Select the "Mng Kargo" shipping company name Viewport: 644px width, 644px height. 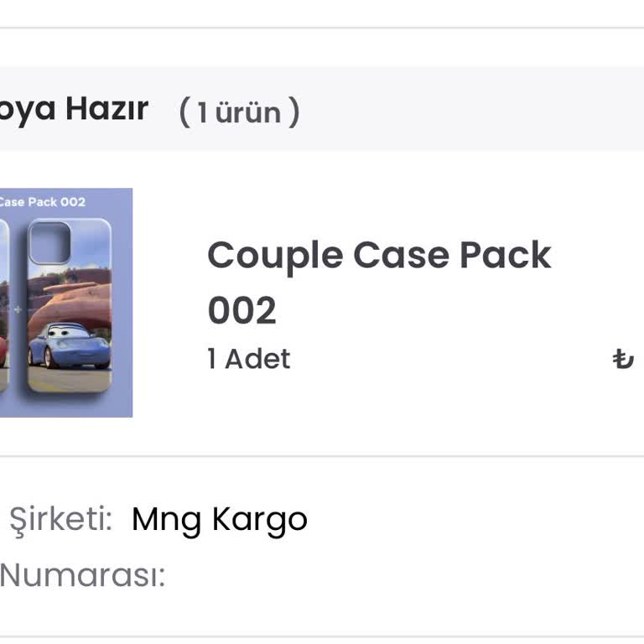[x=220, y=520]
